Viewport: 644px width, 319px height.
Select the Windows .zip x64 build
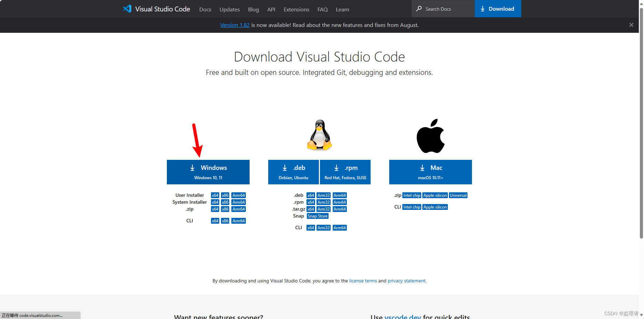[215, 209]
